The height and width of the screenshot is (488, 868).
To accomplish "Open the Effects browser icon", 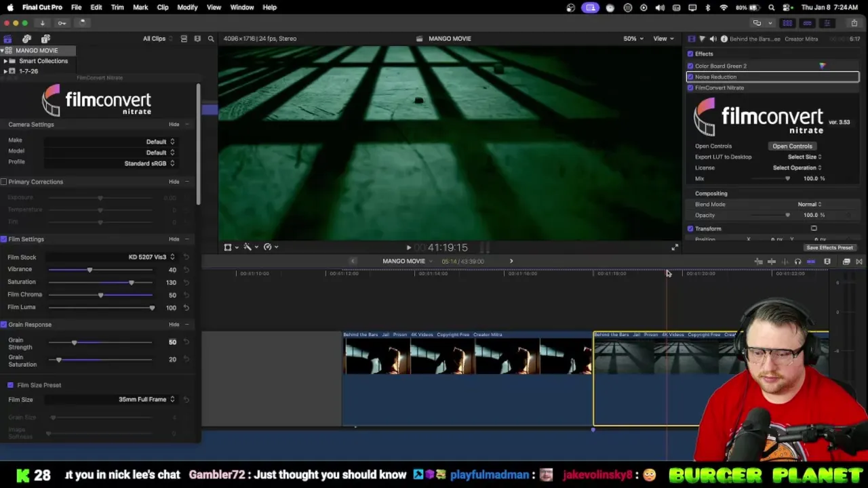I will click(x=846, y=262).
